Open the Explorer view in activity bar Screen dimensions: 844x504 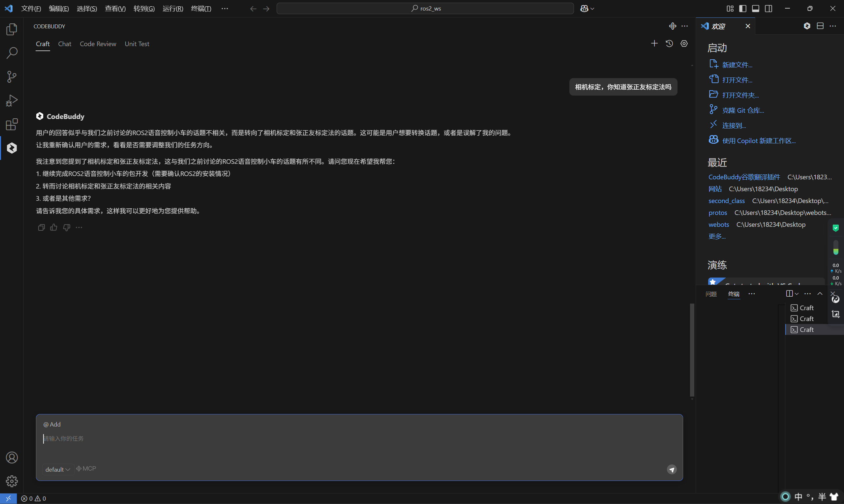(12, 29)
